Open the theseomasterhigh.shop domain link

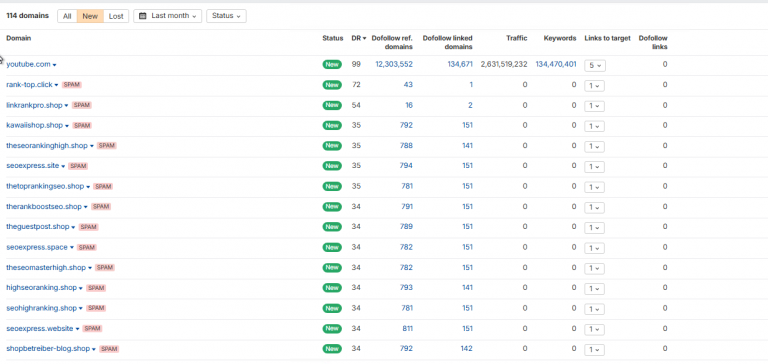[46, 267]
